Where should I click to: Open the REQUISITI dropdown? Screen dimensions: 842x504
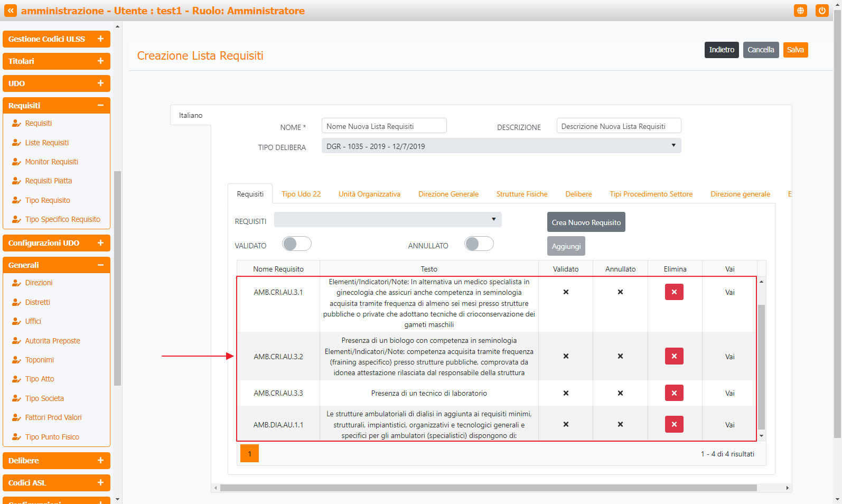(388, 220)
